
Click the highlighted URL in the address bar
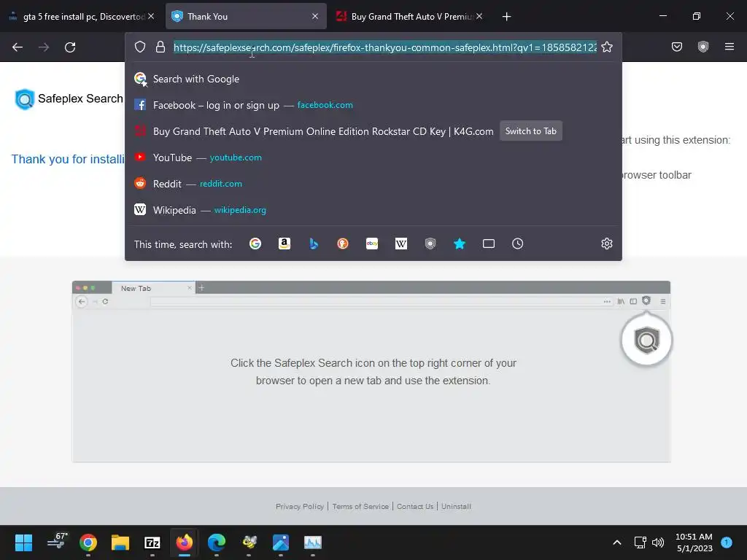point(385,47)
